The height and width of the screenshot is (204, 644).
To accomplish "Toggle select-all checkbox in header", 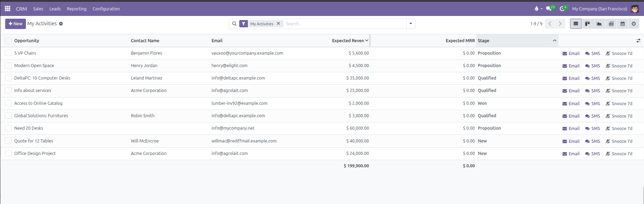I will (x=9, y=41).
